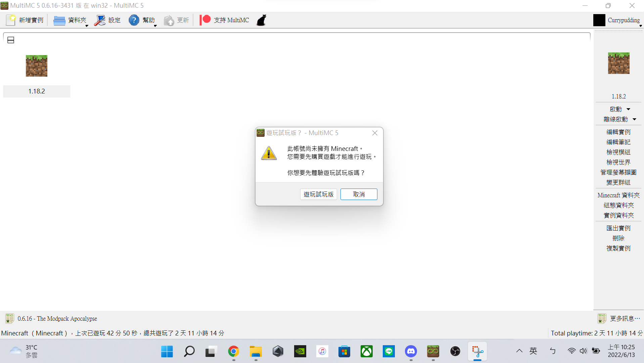Open news link 0.6.16 - The Modpack Apocalypse

[x=57, y=319]
